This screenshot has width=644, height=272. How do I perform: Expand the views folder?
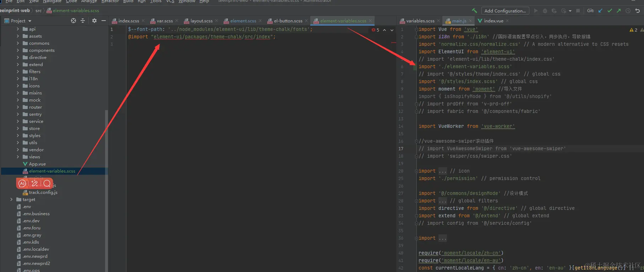pos(18,157)
